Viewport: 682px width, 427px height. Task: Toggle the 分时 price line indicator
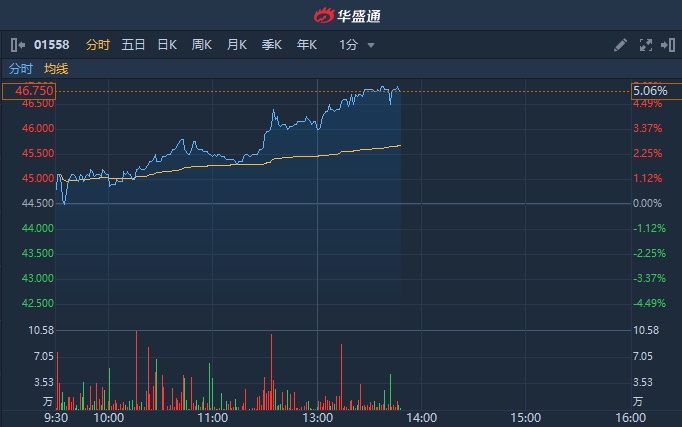pyautogui.click(x=21, y=69)
